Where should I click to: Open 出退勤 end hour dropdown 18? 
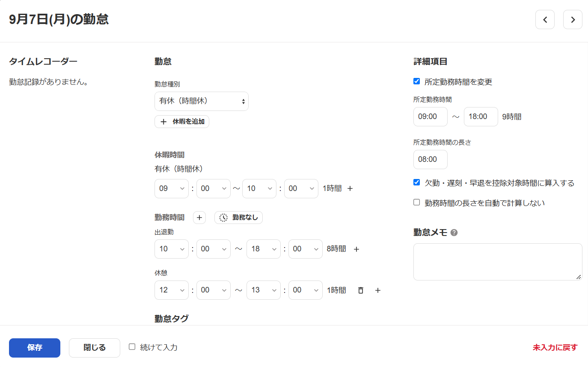[x=264, y=249]
